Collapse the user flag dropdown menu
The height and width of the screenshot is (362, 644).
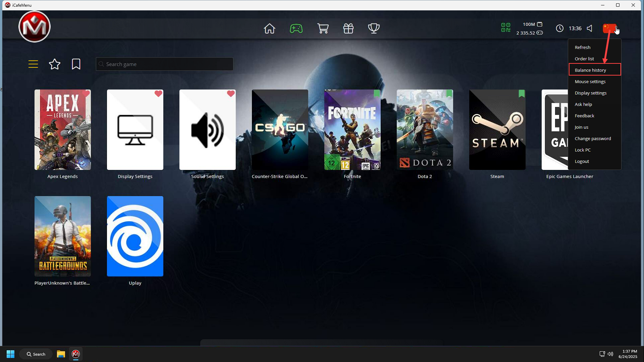tap(609, 28)
